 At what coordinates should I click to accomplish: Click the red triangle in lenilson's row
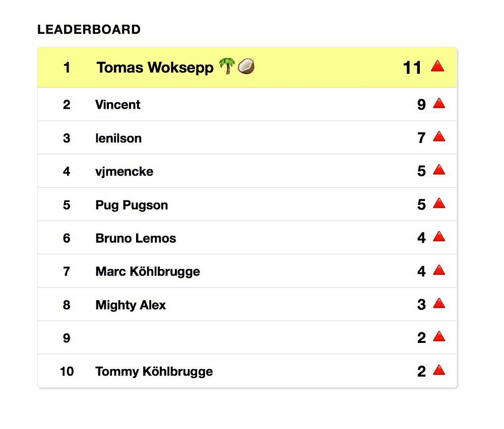439,136
